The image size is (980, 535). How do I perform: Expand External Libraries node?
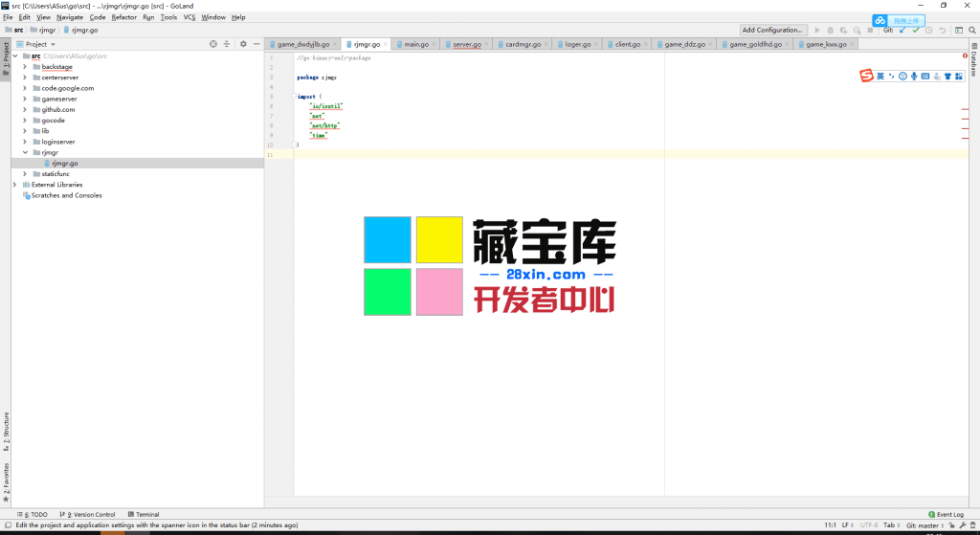pyautogui.click(x=15, y=185)
